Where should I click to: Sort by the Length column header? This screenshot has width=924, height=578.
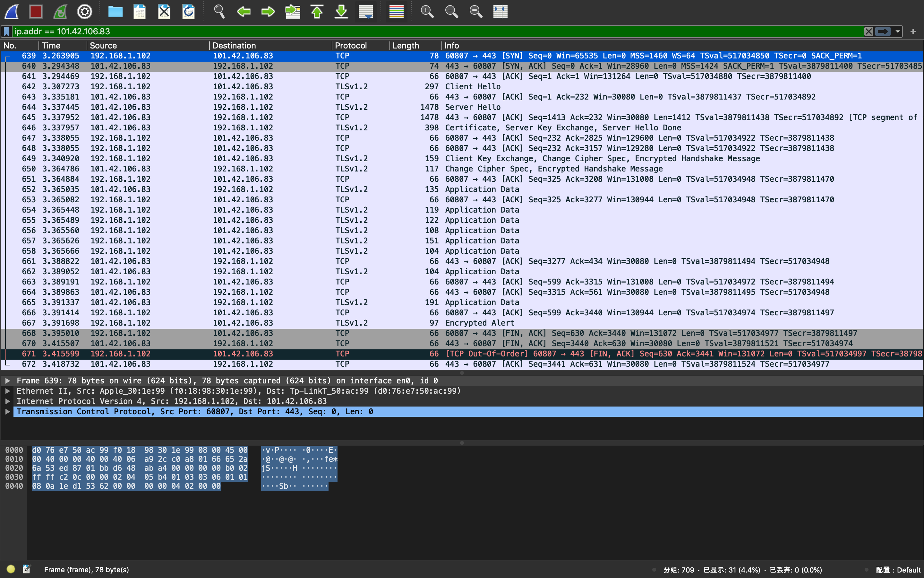[x=416, y=46]
